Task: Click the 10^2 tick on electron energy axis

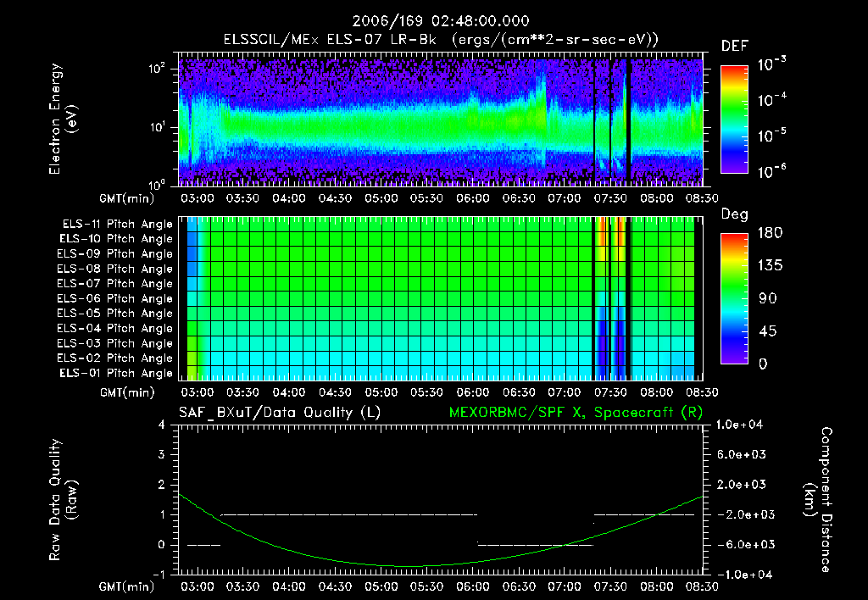Action: tap(157, 69)
